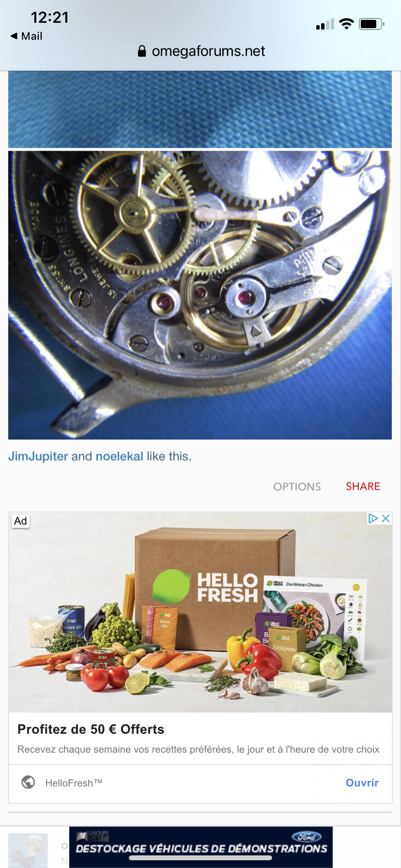Open the Longines movement photo

click(x=200, y=295)
